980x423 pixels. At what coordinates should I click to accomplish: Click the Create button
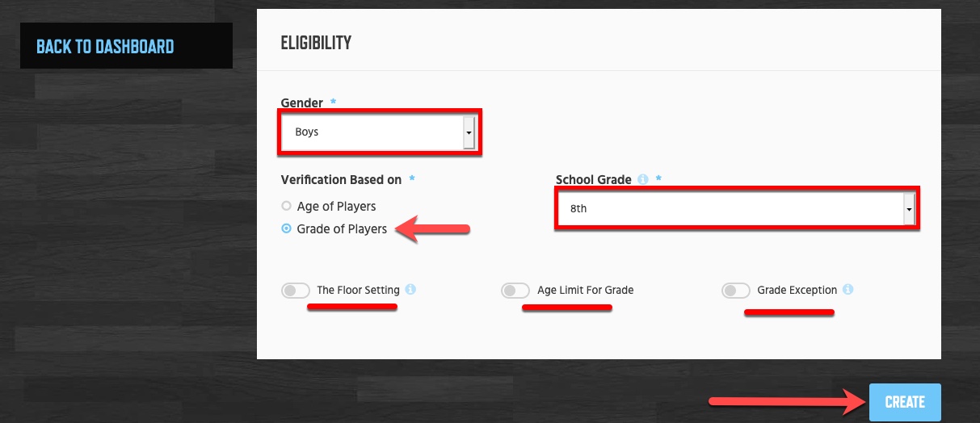[x=905, y=402]
